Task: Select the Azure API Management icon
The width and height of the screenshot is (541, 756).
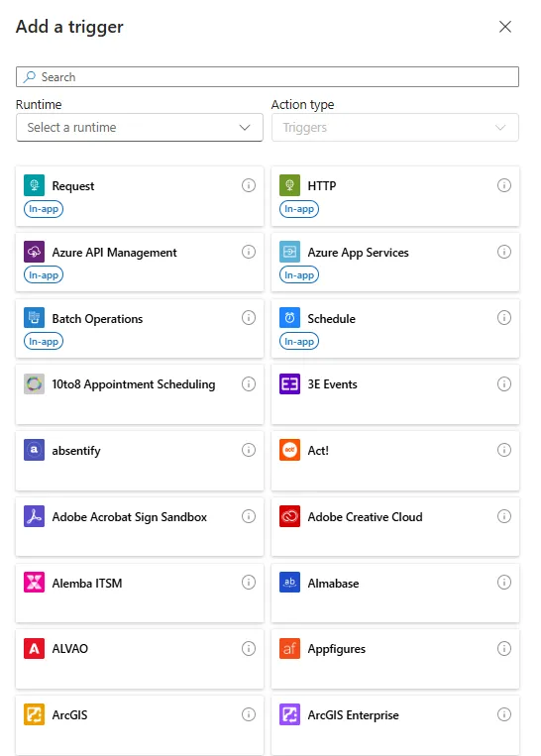Action: [34, 252]
